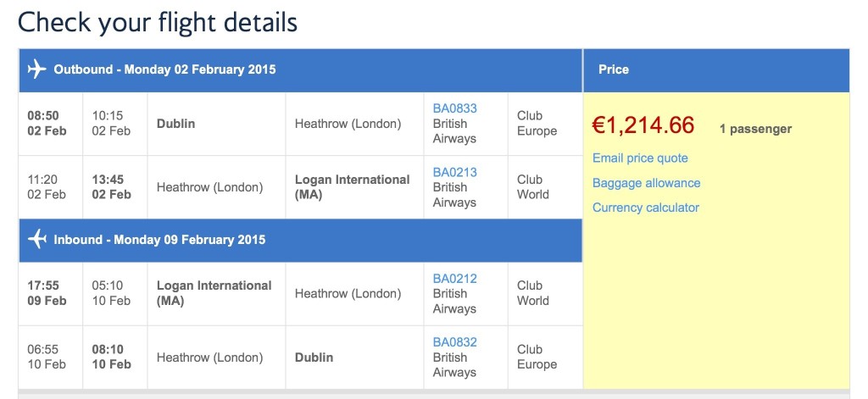Viewport: 868px width, 399px height.
Task: Select the Dublin departure cell at 08:50
Action: (216, 124)
